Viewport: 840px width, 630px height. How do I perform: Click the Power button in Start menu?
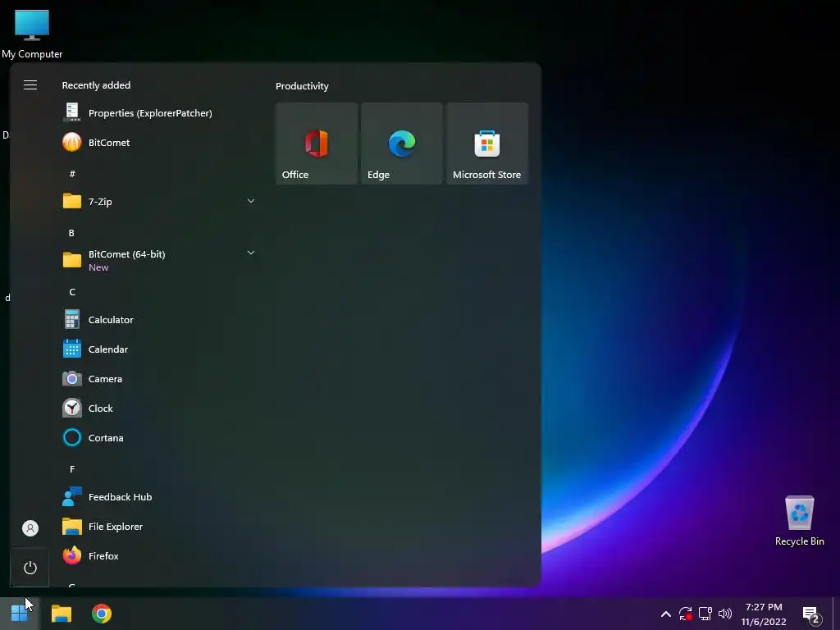(30, 568)
